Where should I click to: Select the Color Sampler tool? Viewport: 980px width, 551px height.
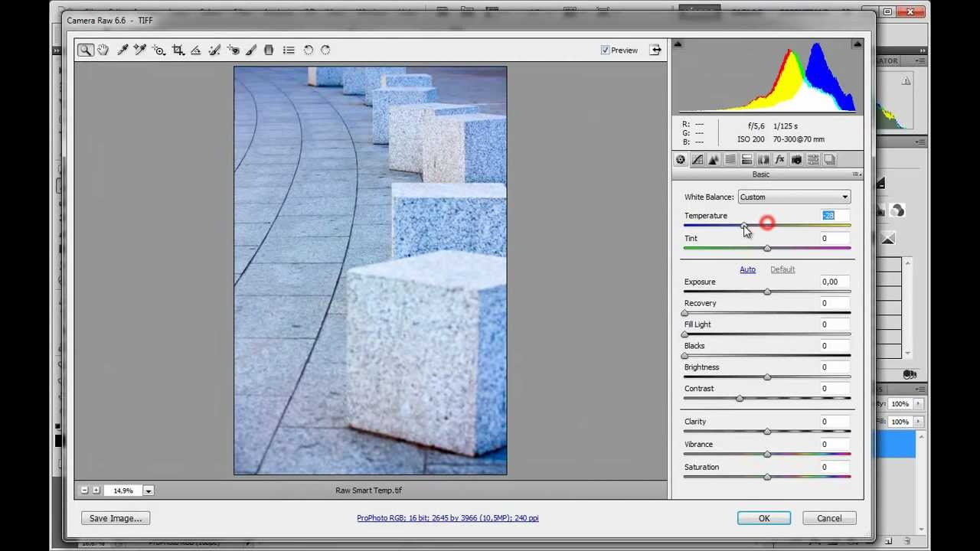[x=140, y=50]
